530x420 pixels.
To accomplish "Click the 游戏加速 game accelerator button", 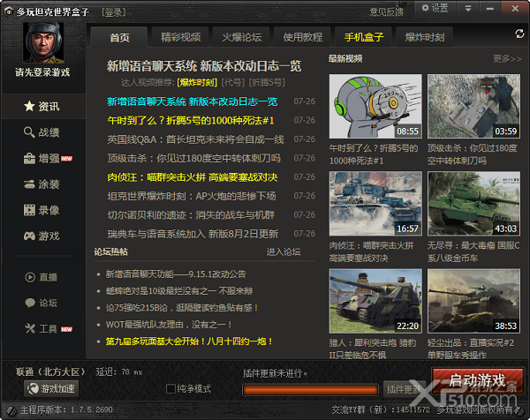I will 51,388.
